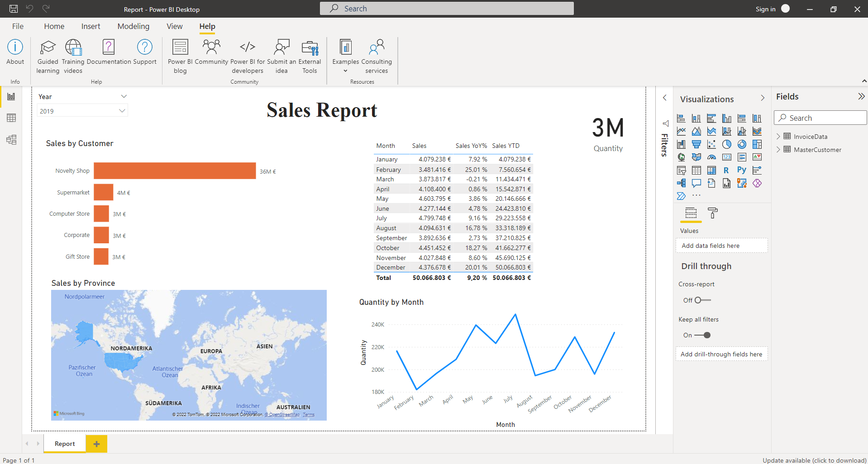
Task: Collapse the Visualizations pane
Action: [x=763, y=98]
